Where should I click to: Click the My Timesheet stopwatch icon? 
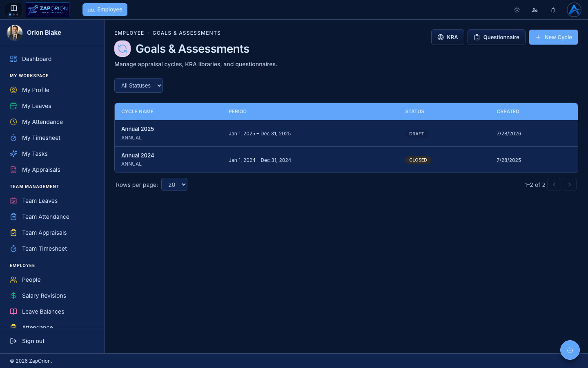coord(13,138)
